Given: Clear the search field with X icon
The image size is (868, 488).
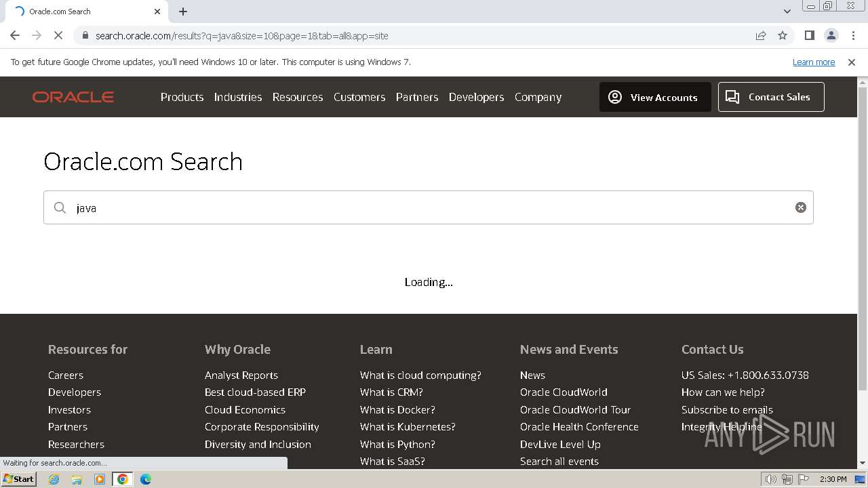Looking at the screenshot, I should coord(801,207).
